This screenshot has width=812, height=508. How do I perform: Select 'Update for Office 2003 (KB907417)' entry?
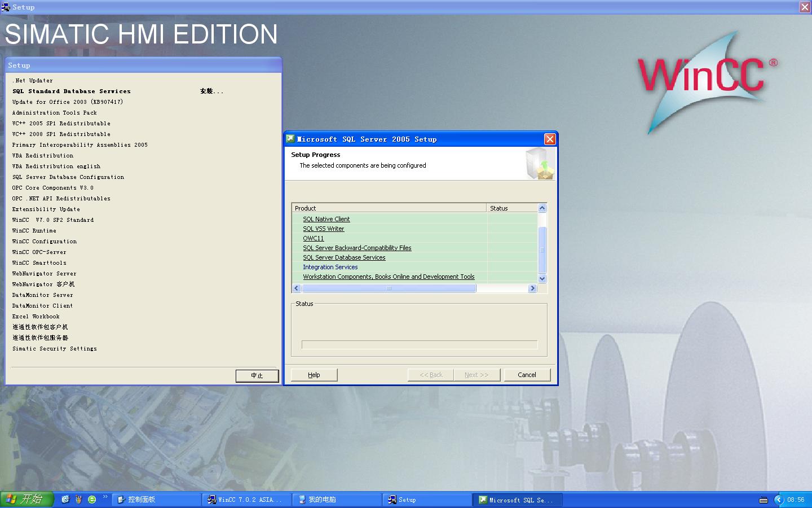click(x=68, y=102)
